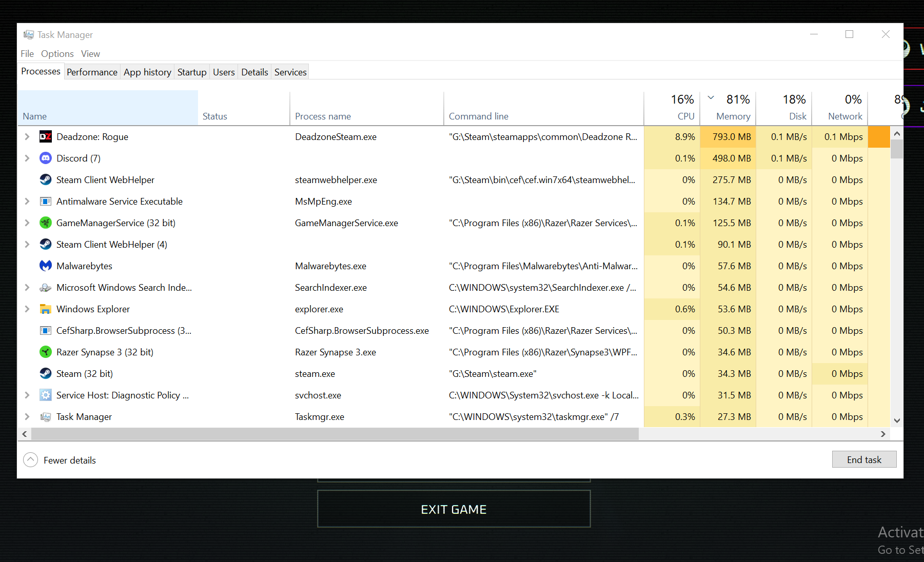Screen dimensions: 924x562
Task: Click the Discord process icon
Action: click(46, 158)
